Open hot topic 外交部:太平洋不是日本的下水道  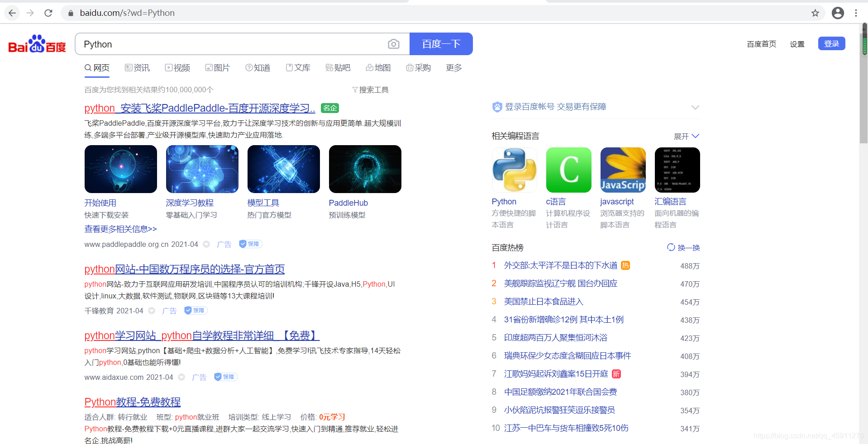(561, 265)
